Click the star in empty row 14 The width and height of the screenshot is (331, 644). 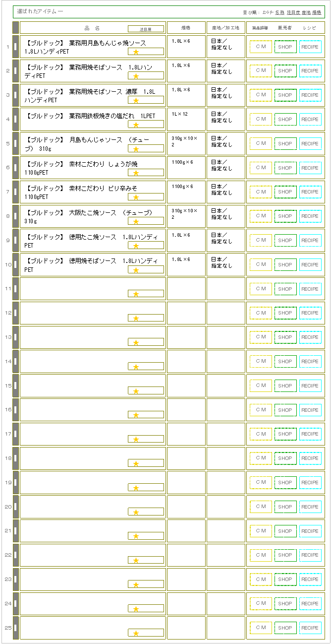coord(136,367)
